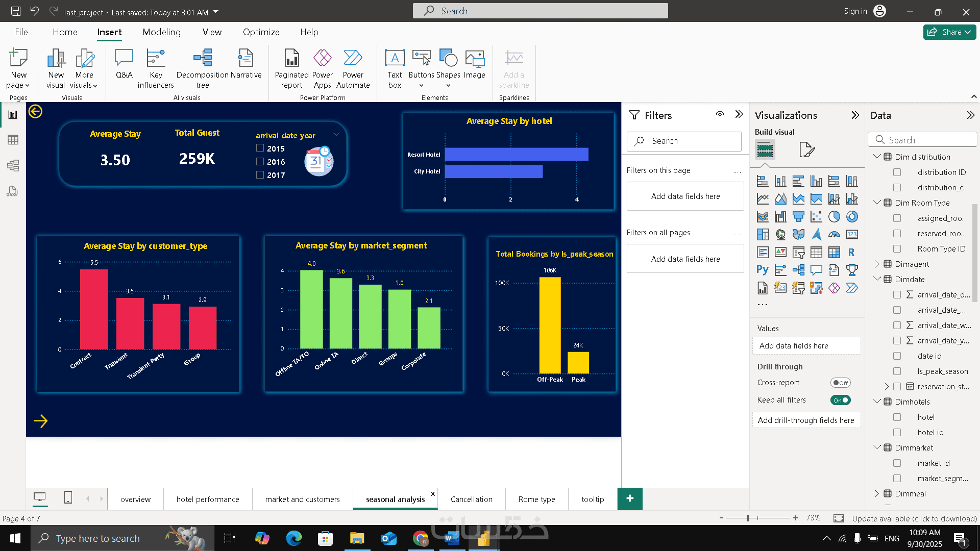The width and height of the screenshot is (980, 551).
Task: Toggle the Cross-report drill through switch
Action: coord(840,383)
